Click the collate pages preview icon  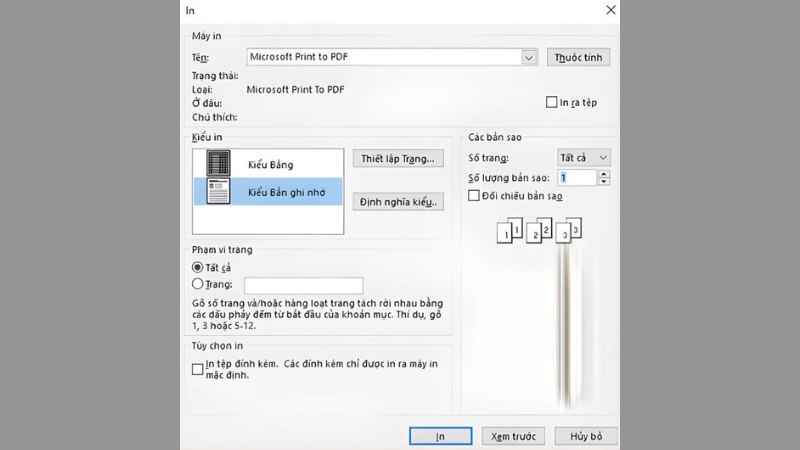(x=539, y=232)
